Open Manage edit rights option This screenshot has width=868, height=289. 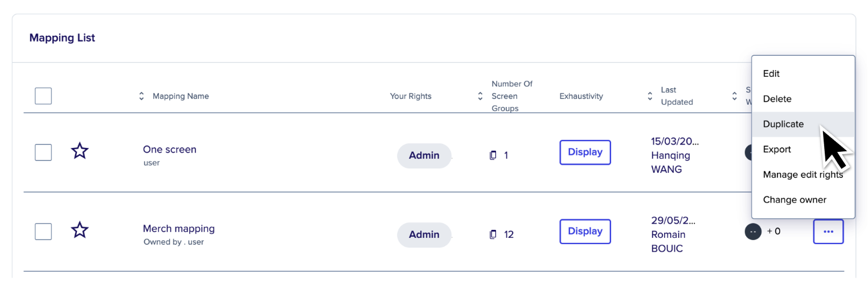point(803,175)
